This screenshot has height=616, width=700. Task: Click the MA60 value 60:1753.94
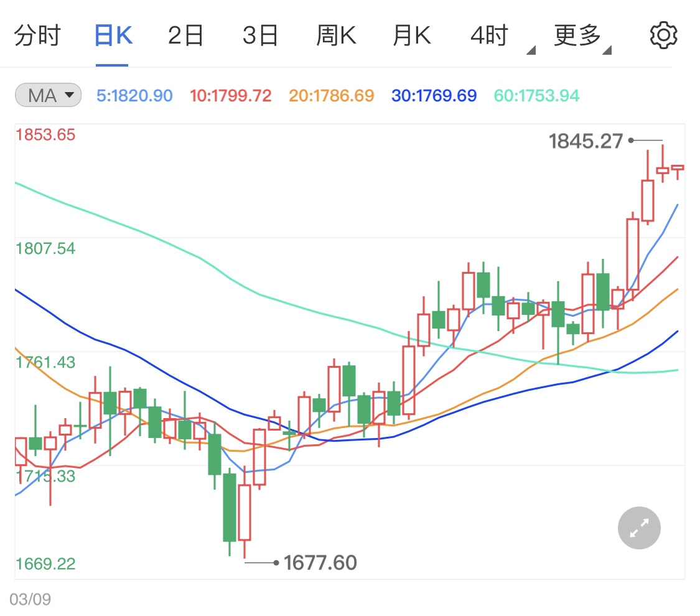click(536, 96)
